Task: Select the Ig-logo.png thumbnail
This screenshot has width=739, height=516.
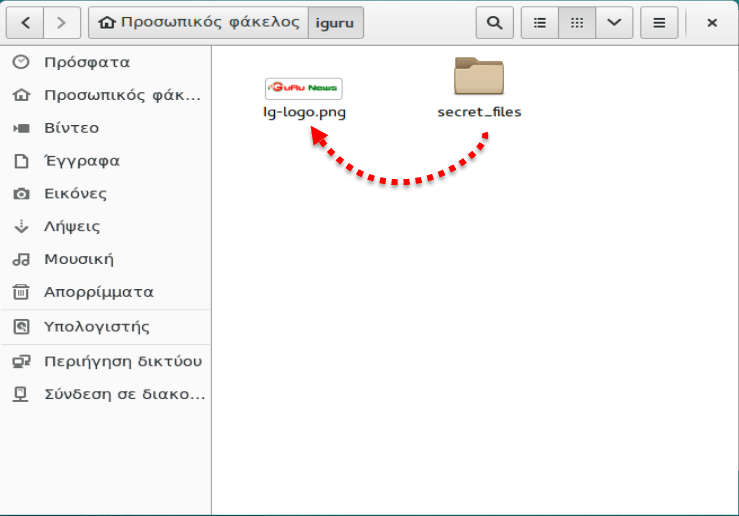Action: [304, 89]
